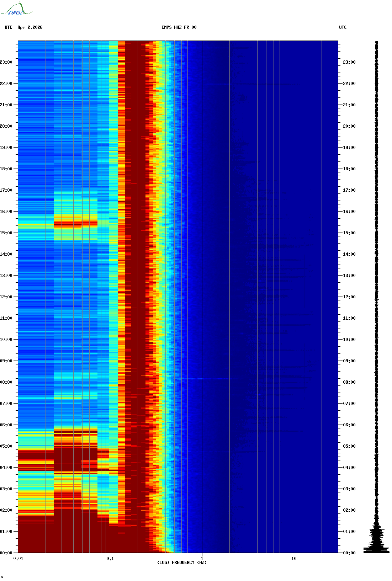Click the red low-frequency band near 15:30
Screen dimensions: 392x581
75,224
